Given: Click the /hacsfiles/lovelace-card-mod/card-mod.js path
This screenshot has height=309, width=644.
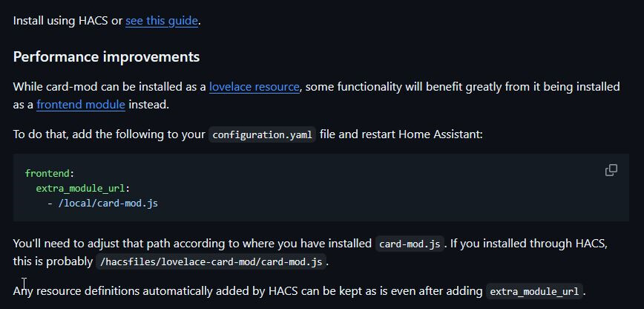Looking at the screenshot, I should (x=211, y=262).
